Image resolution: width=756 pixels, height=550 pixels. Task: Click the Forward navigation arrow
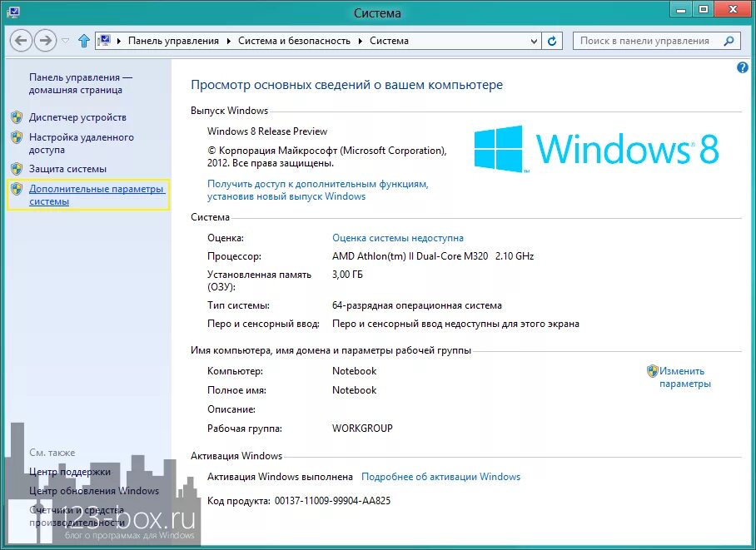coord(46,41)
